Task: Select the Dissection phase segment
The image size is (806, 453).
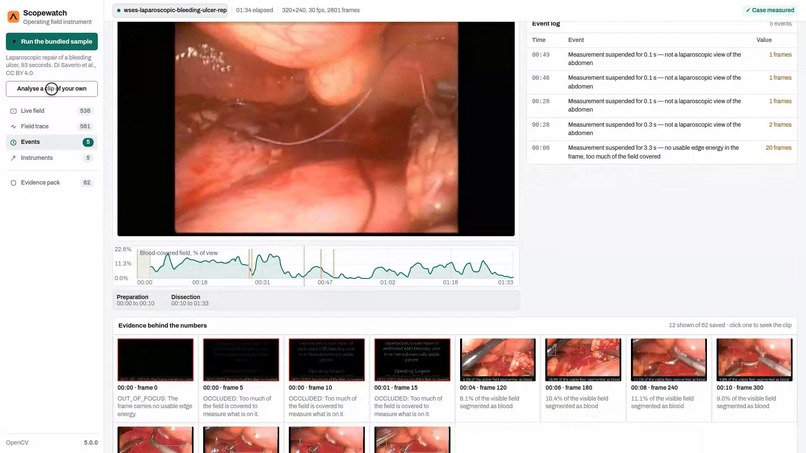Action: click(190, 300)
